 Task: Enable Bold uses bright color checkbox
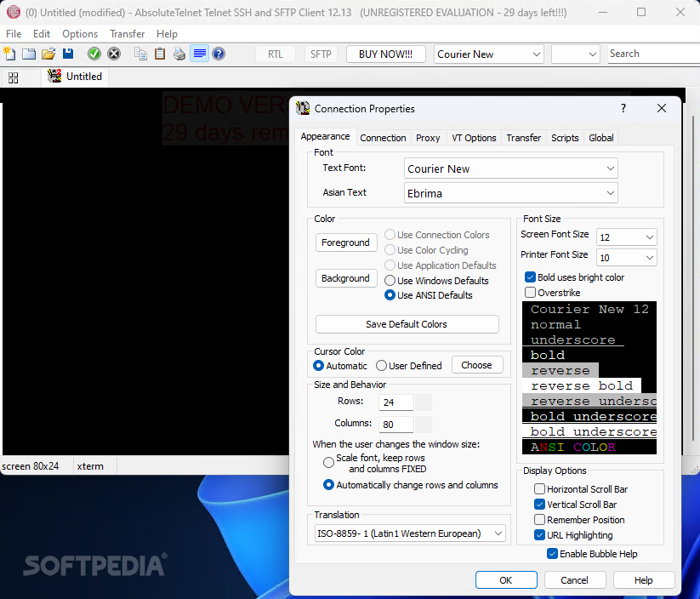pos(530,277)
